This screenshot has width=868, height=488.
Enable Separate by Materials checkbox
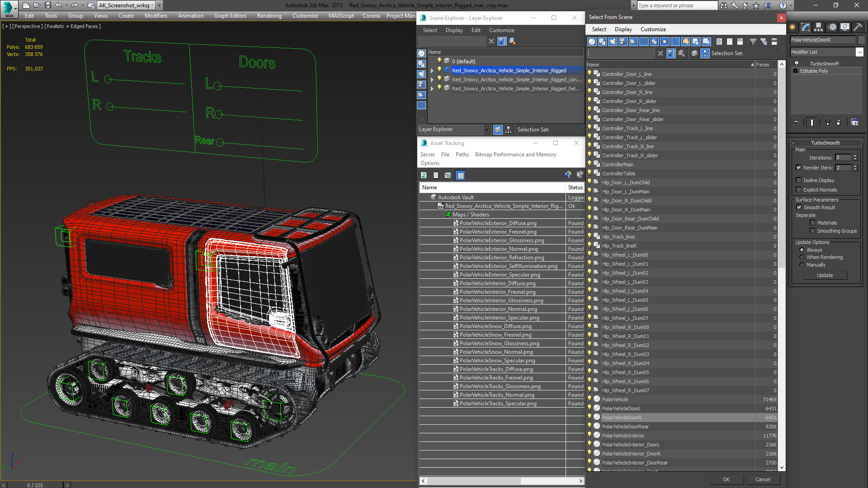[812, 223]
